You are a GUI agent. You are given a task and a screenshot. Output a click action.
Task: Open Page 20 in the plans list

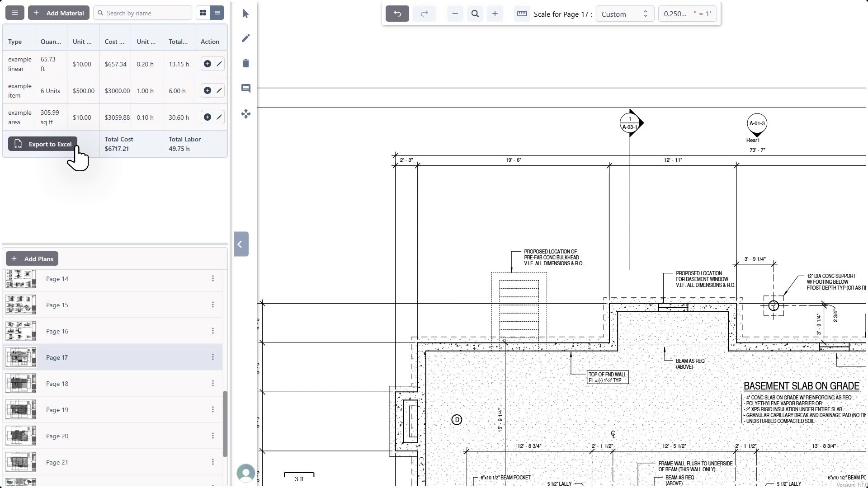click(113, 436)
